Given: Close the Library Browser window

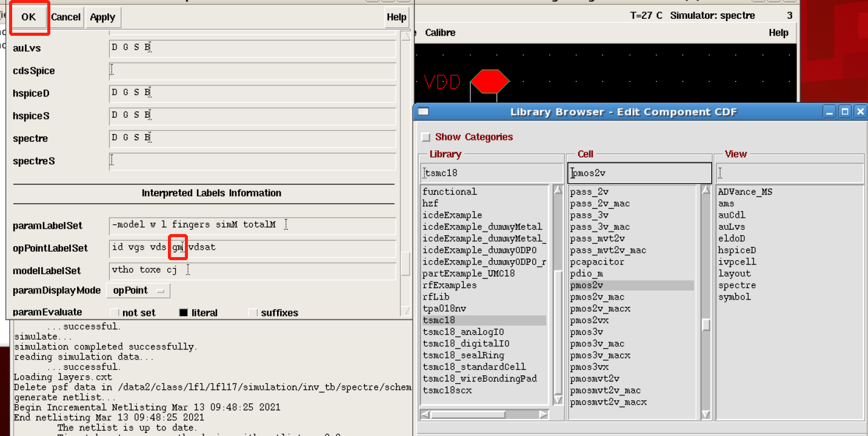Looking at the screenshot, I should click(x=858, y=112).
